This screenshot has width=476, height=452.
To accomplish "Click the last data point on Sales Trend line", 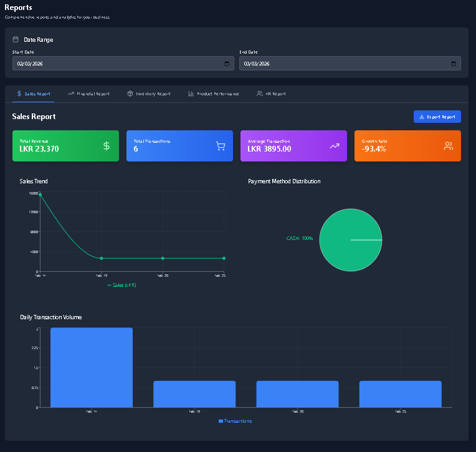I will point(224,258).
